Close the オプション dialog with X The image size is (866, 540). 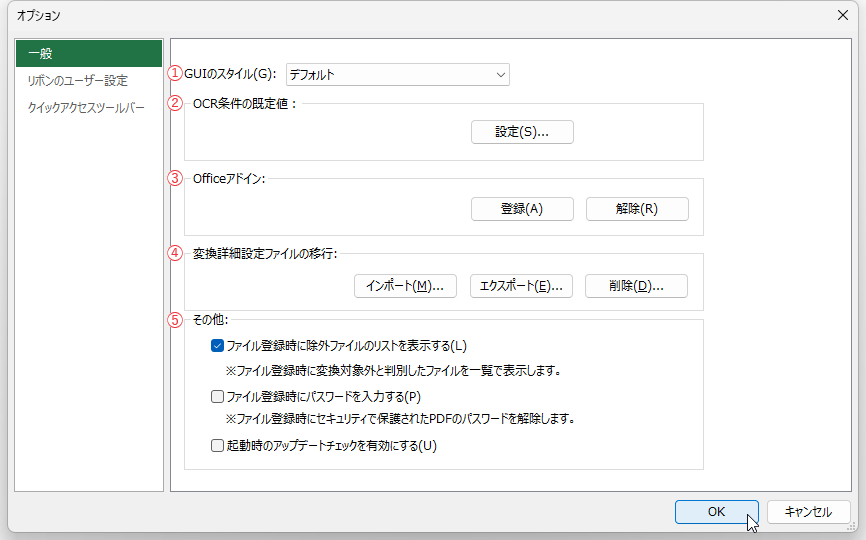(x=843, y=15)
